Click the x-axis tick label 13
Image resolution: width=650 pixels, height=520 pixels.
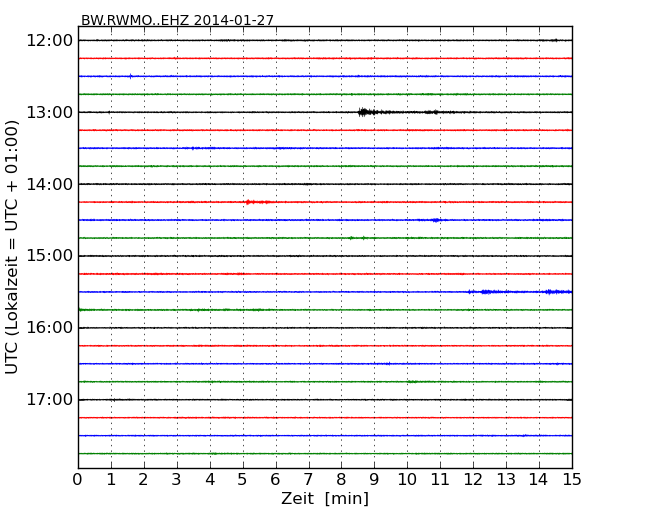pyautogui.click(x=506, y=480)
